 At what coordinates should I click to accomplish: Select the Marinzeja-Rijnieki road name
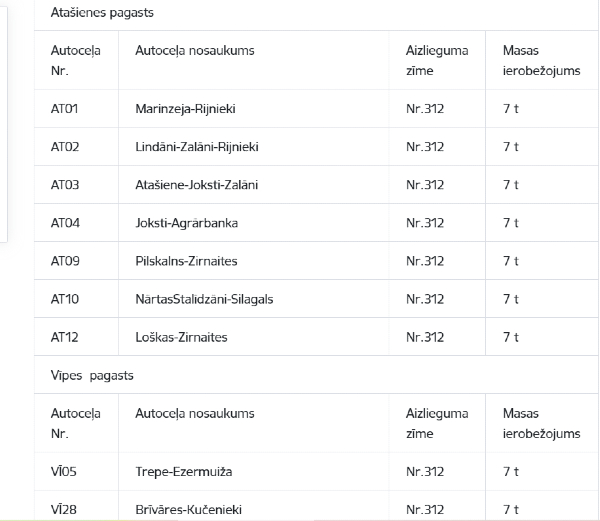(x=185, y=109)
